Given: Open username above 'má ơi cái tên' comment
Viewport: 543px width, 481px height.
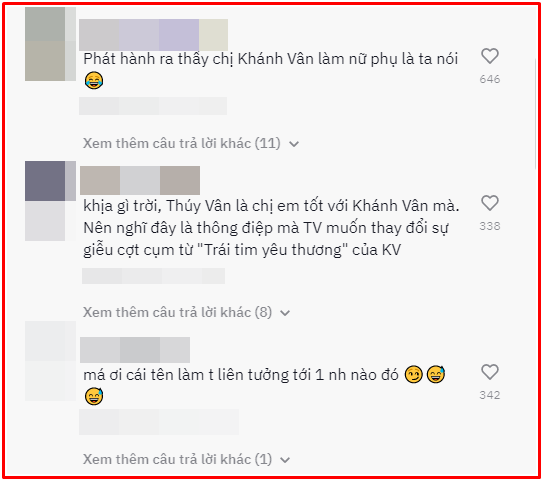Looking at the screenshot, I should pyautogui.click(x=135, y=350).
